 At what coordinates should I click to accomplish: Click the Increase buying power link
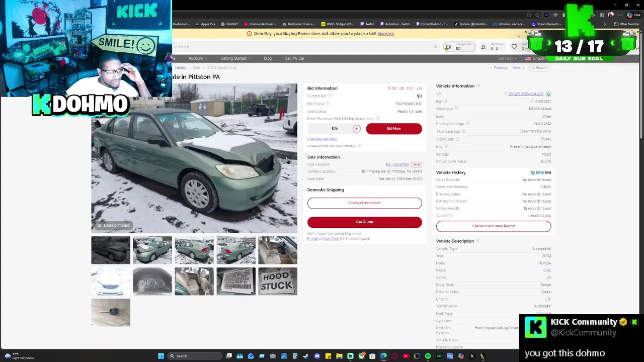(385, 34)
